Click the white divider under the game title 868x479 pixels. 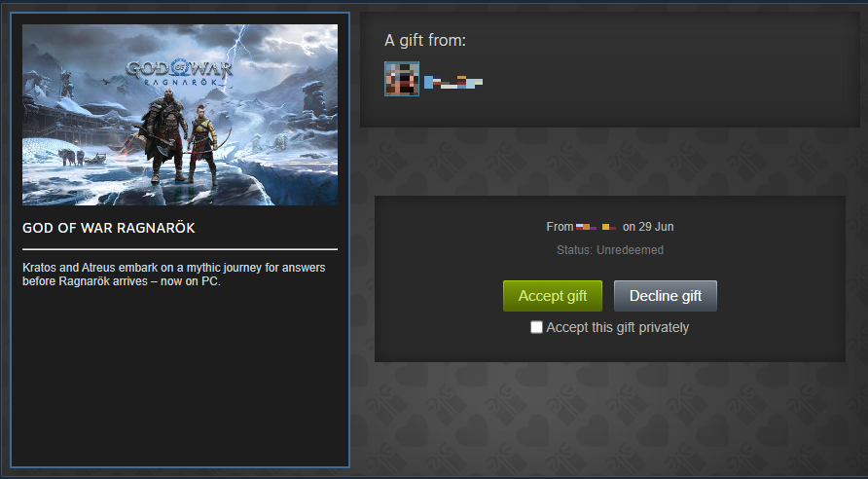180,249
